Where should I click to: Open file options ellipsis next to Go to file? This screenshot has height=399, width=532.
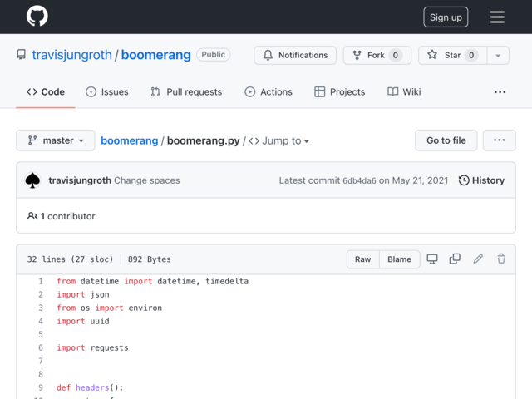point(499,140)
